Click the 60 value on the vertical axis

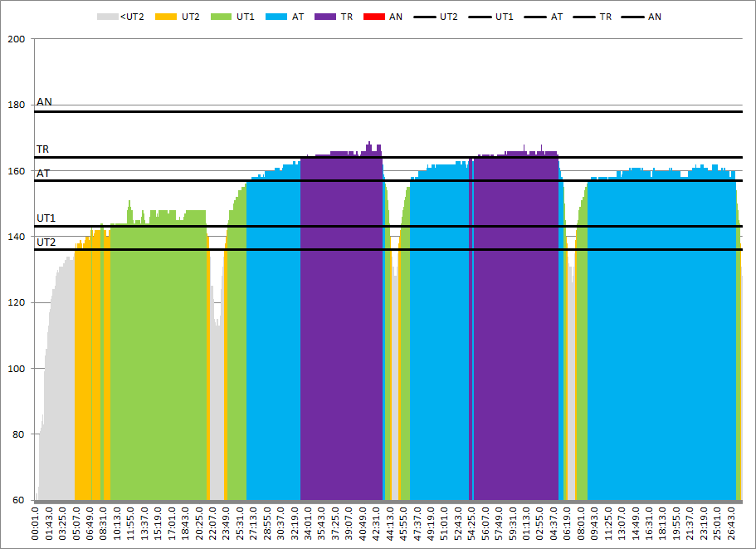[19, 500]
